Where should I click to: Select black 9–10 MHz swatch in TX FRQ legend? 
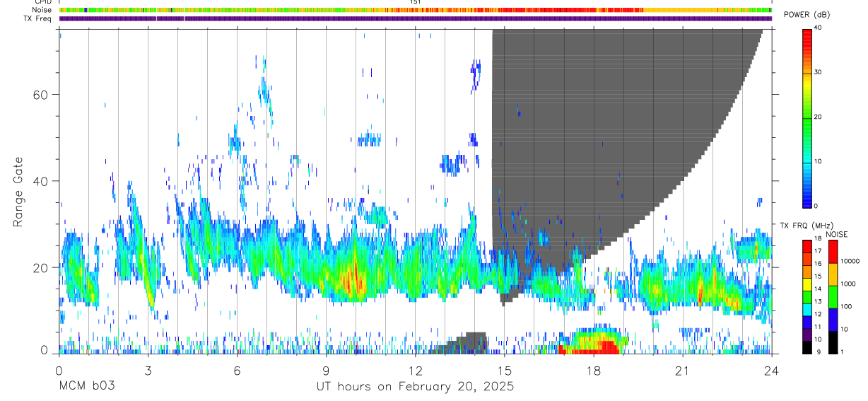807,347
